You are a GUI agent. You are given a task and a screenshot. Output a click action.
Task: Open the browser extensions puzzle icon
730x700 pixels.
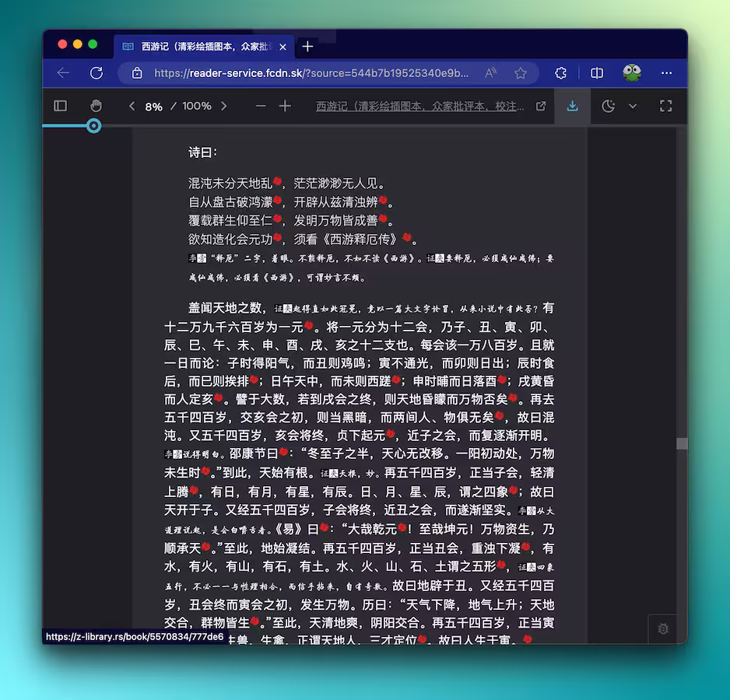[x=560, y=72]
